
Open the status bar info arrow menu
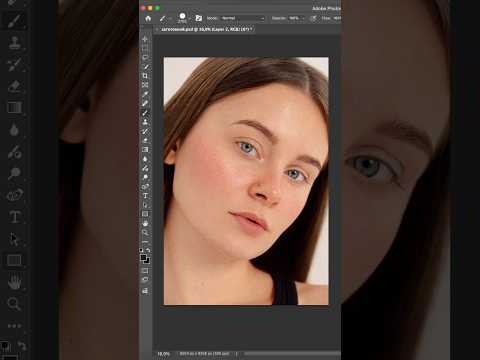pyautogui.click(x=237, y=353)
